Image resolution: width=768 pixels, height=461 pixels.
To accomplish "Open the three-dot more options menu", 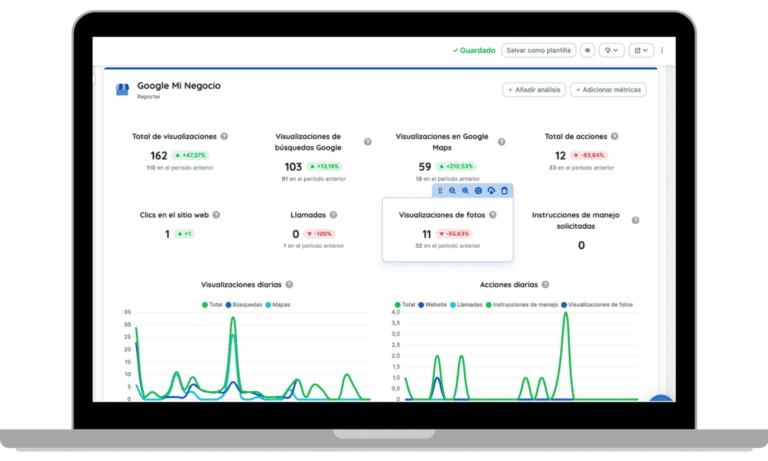I will (661, 50).
